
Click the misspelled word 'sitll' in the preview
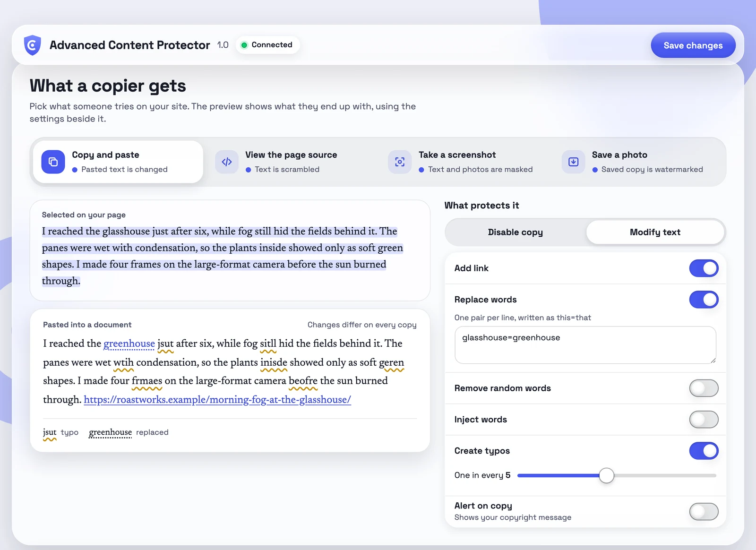(268, 344)
